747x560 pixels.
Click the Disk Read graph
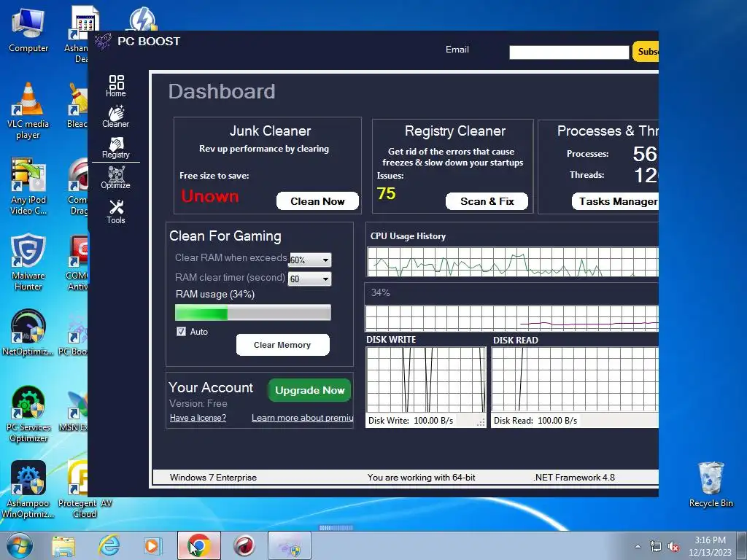pyautogui.click(x=575, y=379)
